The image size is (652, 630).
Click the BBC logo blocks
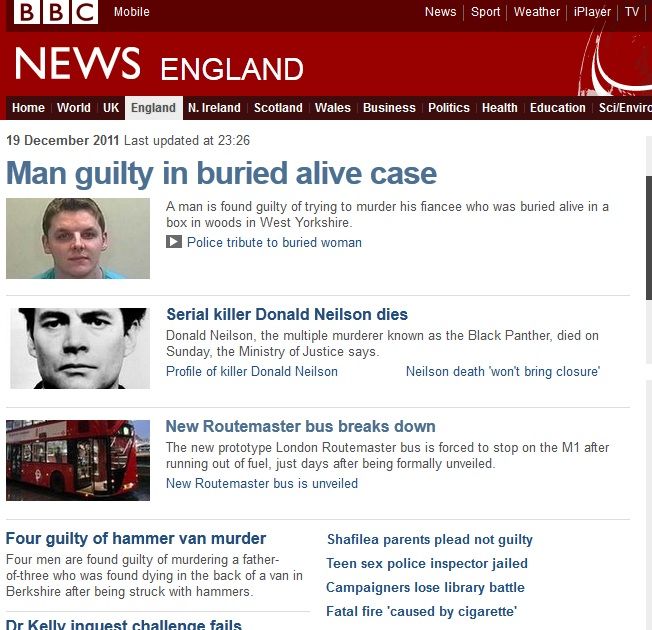tap(56, 12)
